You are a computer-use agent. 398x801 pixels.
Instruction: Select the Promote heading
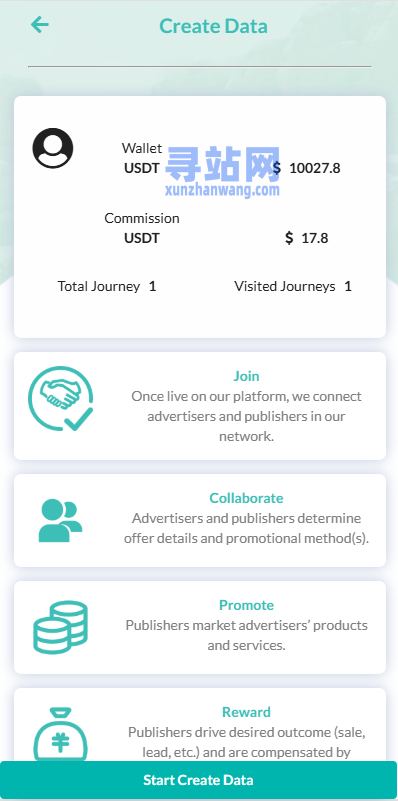(246, 605)
